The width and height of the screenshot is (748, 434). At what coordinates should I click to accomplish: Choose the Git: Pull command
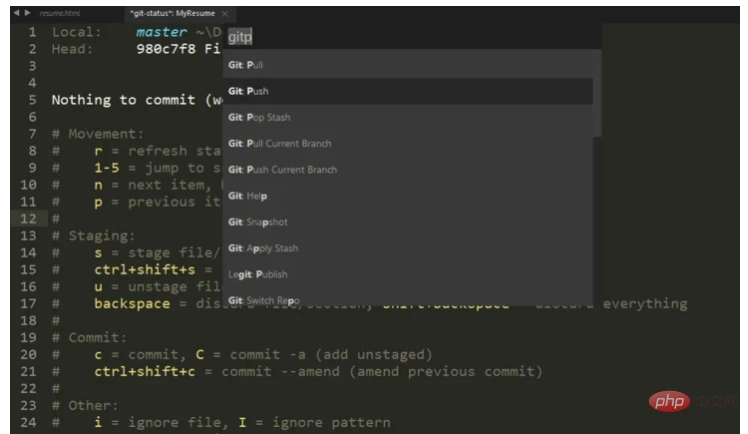click(x=408, y=65)
